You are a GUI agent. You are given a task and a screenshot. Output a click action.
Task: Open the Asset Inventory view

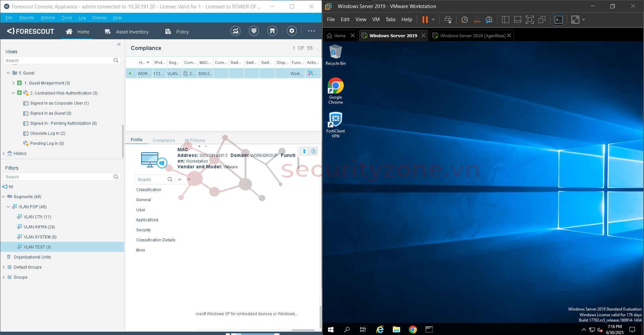pos(127,32)
